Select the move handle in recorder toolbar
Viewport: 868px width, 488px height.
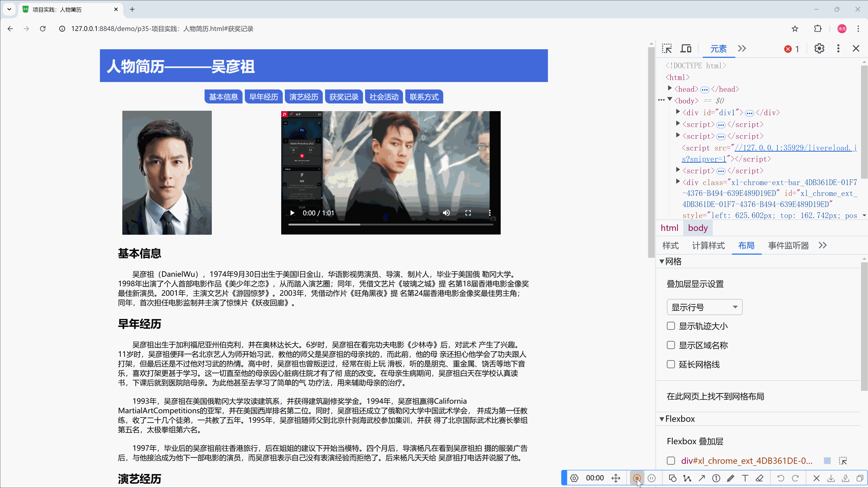[x=616, y=478]
